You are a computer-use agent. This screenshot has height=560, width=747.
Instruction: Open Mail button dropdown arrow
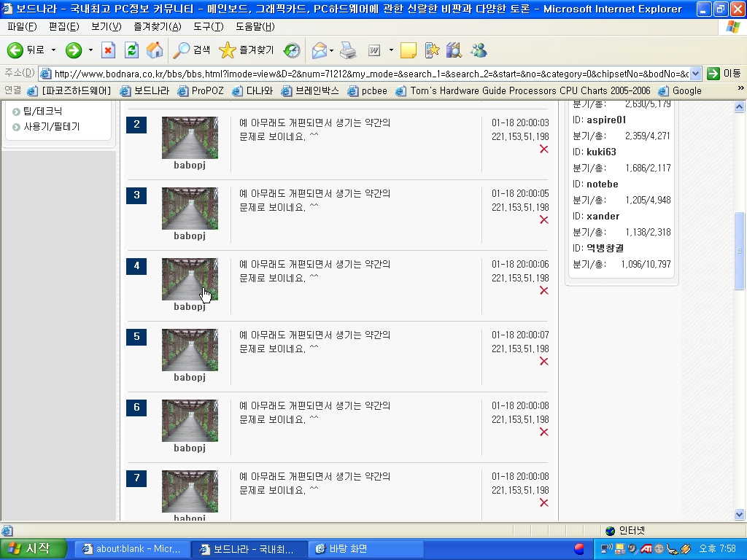(332, 50)
